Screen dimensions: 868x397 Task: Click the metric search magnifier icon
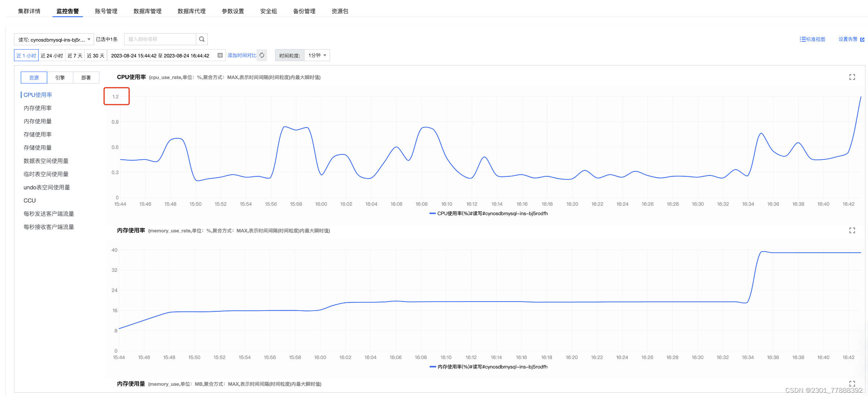coord(202,39)
